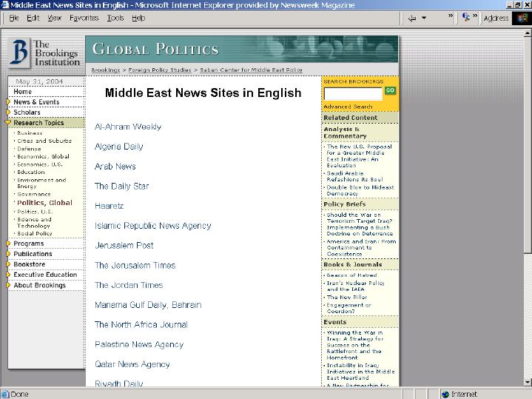Click the Brookings Institution logo
532x399 pixels.
coord(46,53)
